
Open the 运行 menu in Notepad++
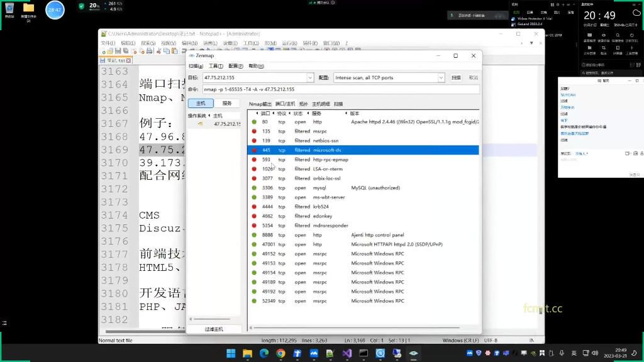point(289,43)
